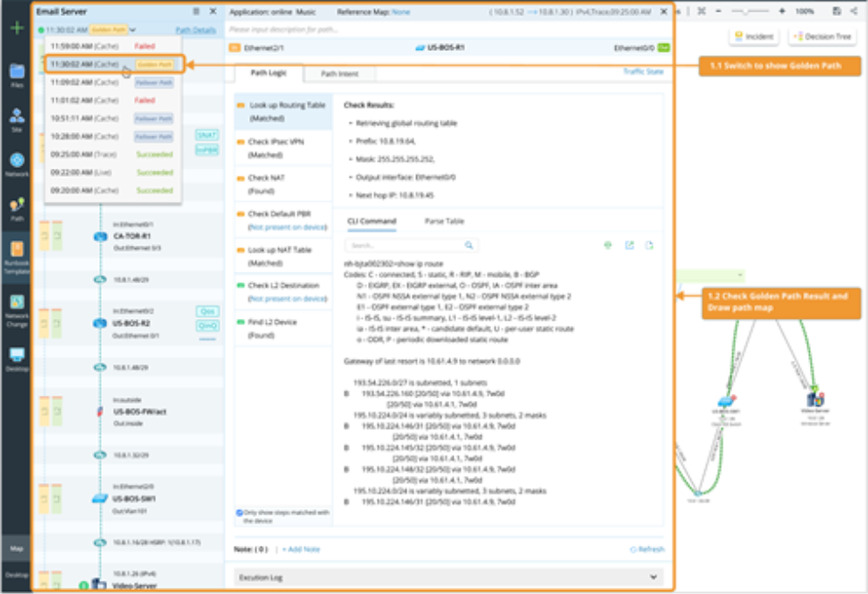This screenshot has height=594, width=868.
Task: Select the Look up NAT Table step
Action: coord(283,256)
